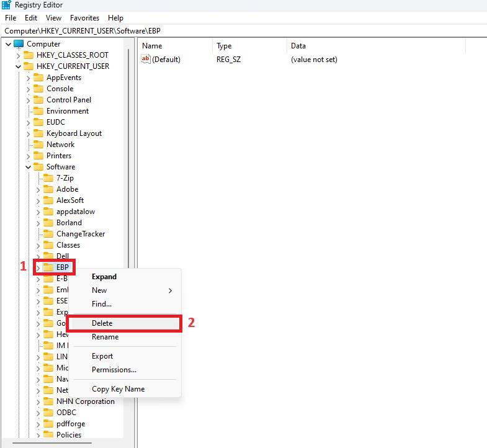Click the HKEY_CLASSES_ROOT folder icon

point(29,55)
